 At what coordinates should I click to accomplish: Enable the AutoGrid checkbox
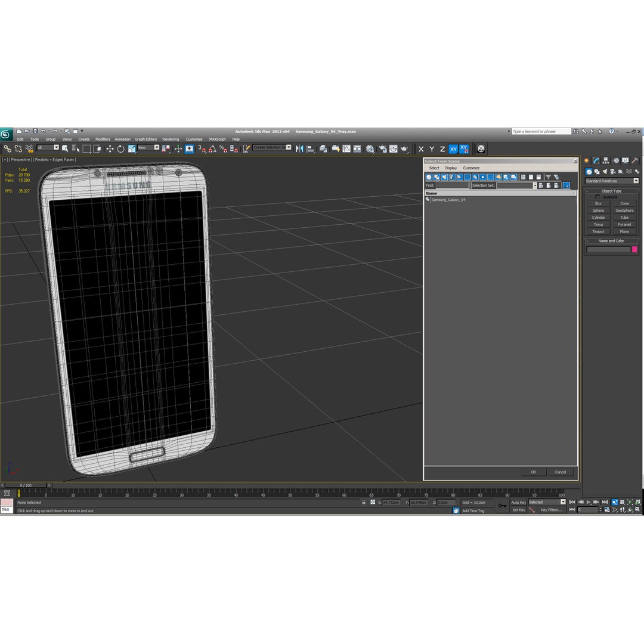tap(597, 197)
